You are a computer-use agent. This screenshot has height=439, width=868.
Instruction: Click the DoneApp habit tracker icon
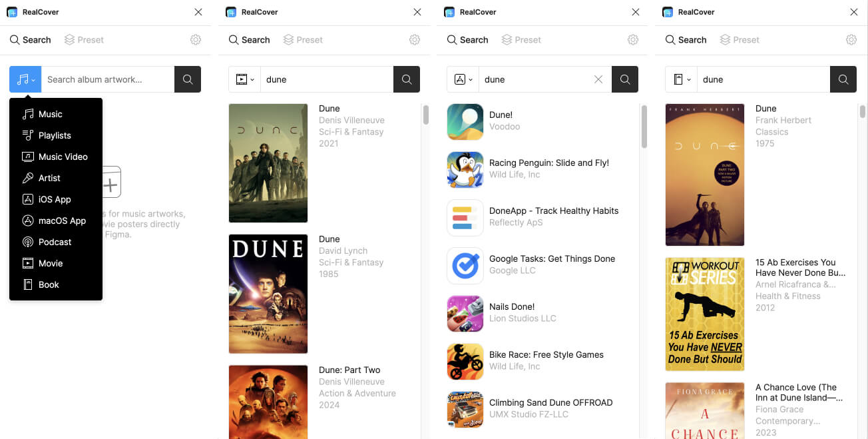(465, 217)
